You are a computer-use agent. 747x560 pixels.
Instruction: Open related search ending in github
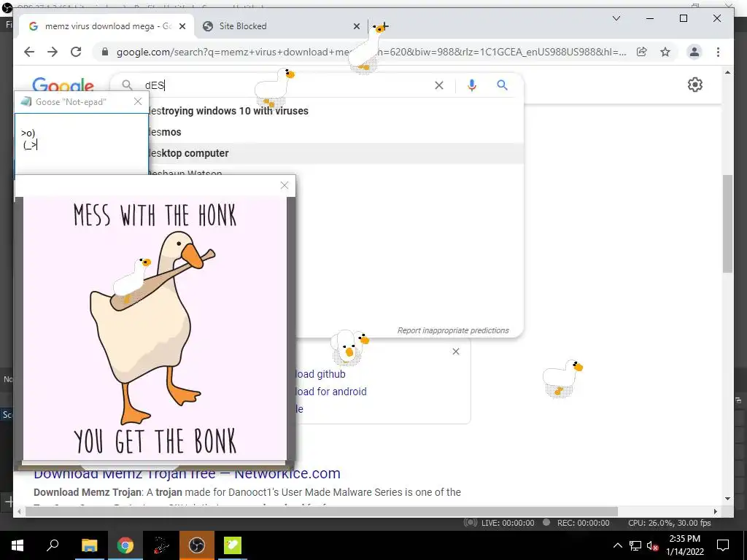320,374
